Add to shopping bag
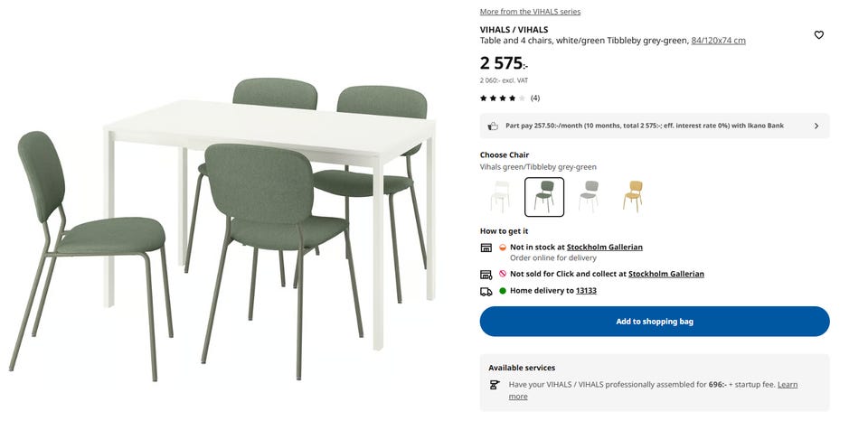Image resolution: width=868 pixels, height=421 pixels. click(x=655, y=322)
